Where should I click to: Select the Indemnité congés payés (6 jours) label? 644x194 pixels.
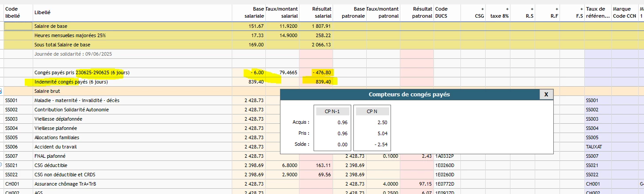pyautogui.click(x=71, y=82)
